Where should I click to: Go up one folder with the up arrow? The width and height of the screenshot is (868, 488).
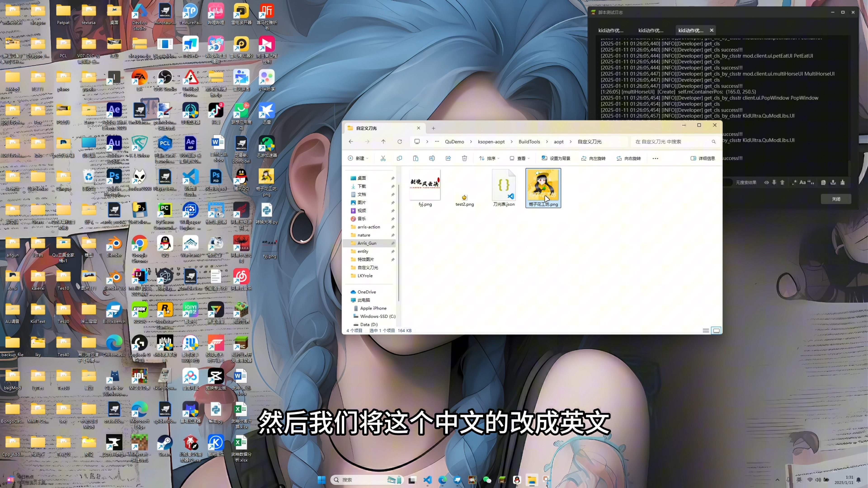383,142
